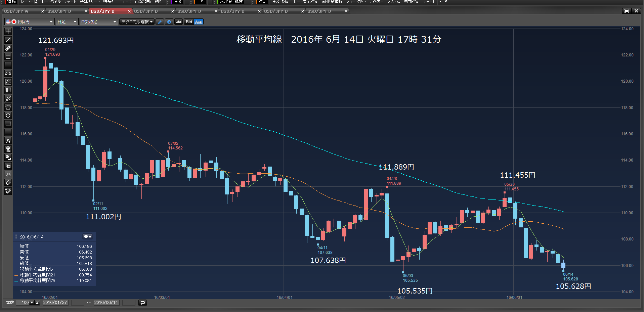The image size is (644, 312).
Task: Select the multi-line retracement tool
Action: pyautogui.click(x=8, y=65)
